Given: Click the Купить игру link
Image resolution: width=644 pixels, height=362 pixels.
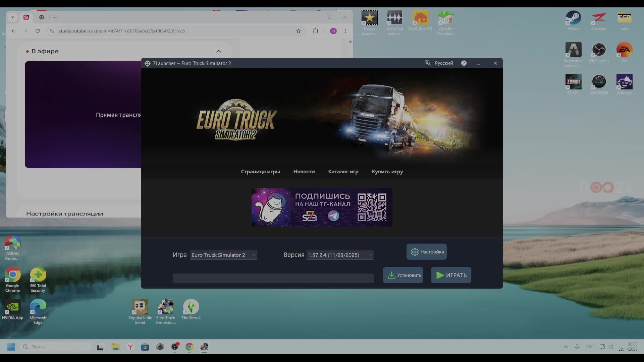Looking at the screenshot, I should [x=387, y=172].
